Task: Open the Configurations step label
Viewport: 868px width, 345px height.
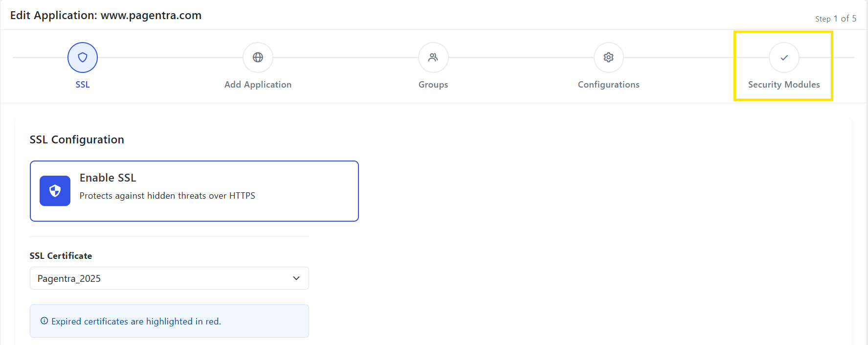Action: point(608,85)
